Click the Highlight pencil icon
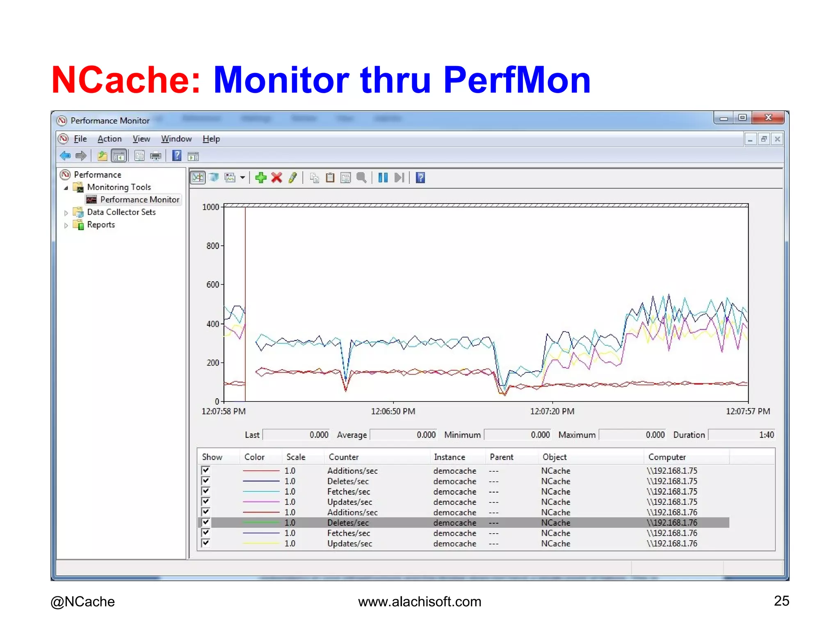The image size is (840, 630). tap(292, 178)
